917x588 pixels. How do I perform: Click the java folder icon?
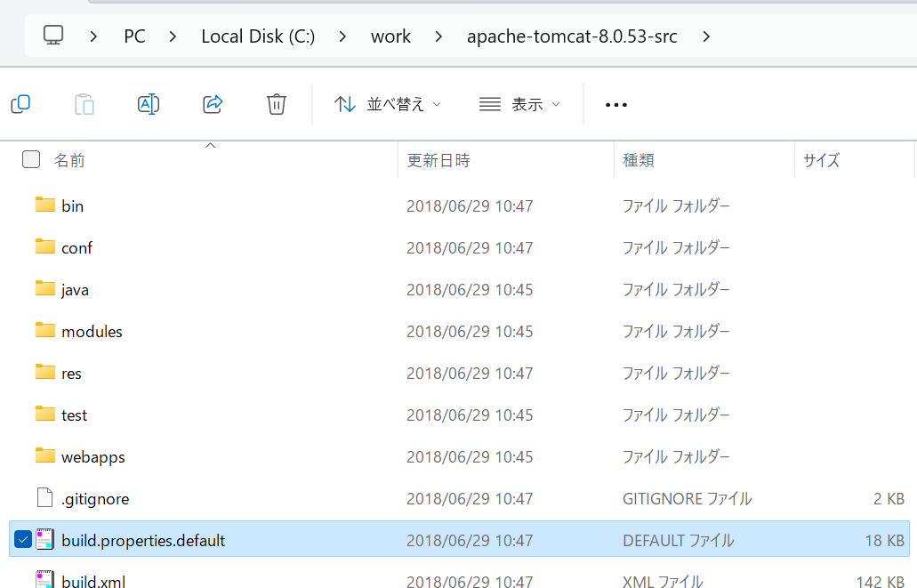click(x=45, y=288)
